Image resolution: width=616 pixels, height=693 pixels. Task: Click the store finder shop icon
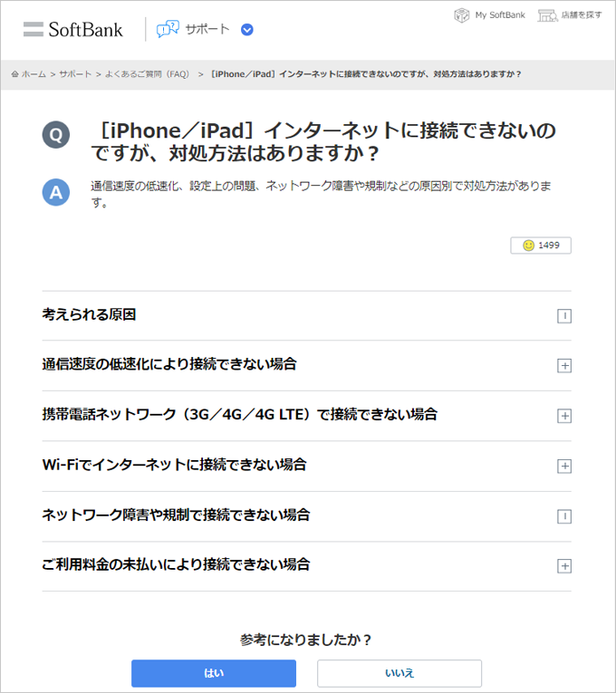[x=546, y=15]
